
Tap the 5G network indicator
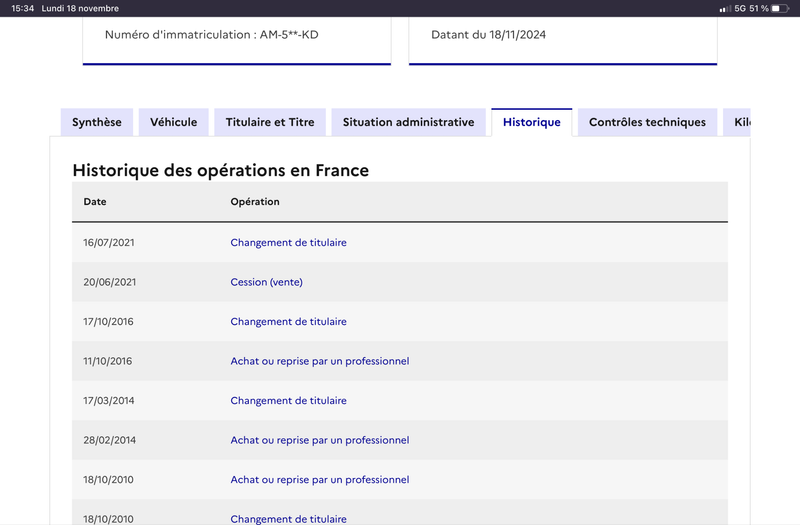(x=740, y=8)
